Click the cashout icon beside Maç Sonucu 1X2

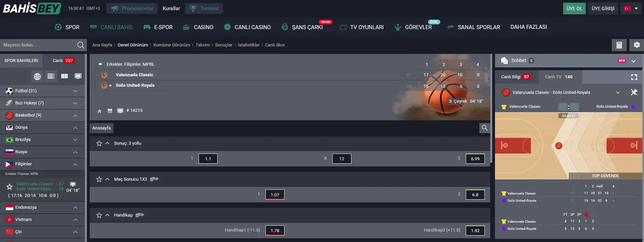coord(154,179)
